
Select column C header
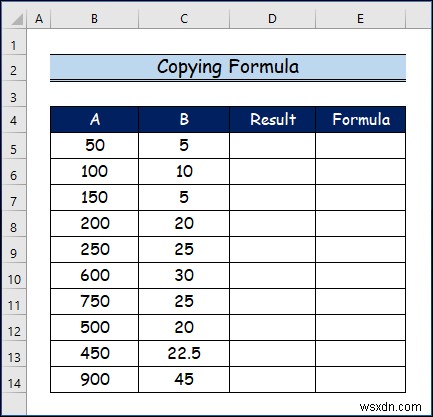184,19
